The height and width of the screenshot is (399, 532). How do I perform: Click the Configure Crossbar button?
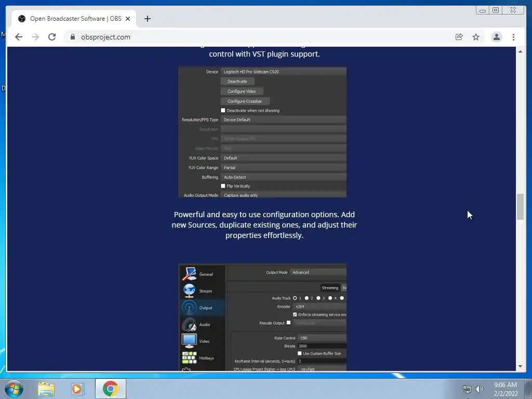pyautogui.click(x=245, y=101)
